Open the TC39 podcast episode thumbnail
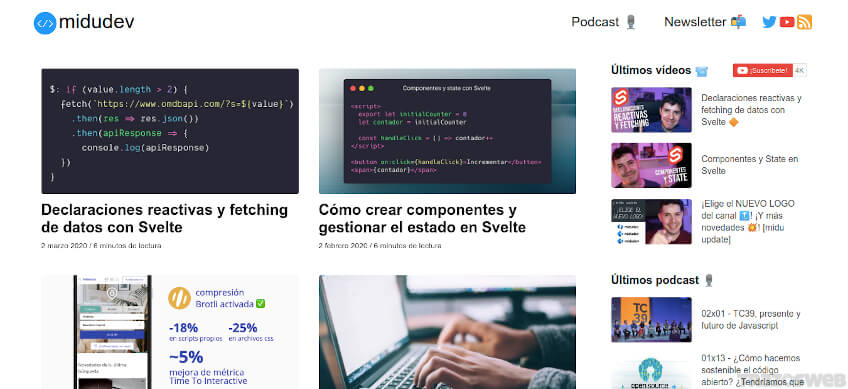This screenshot has width=848, height=389. coord(651,319)
